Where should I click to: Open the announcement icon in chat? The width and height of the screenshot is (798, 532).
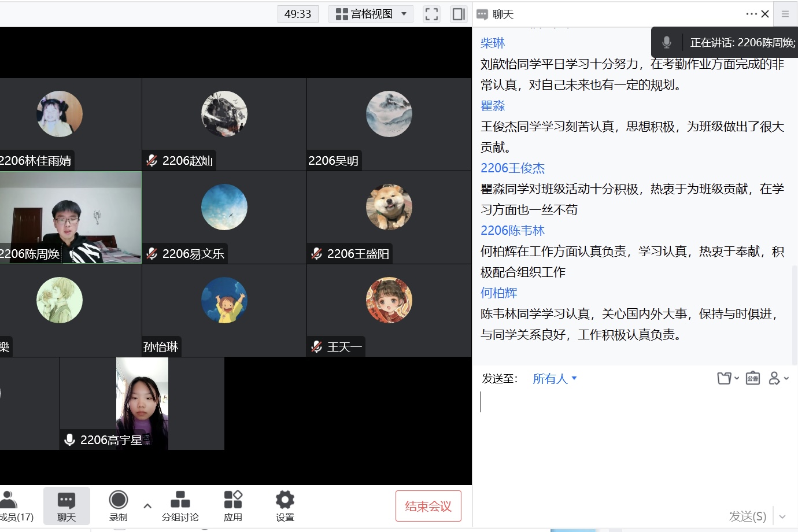pos(752,378)
